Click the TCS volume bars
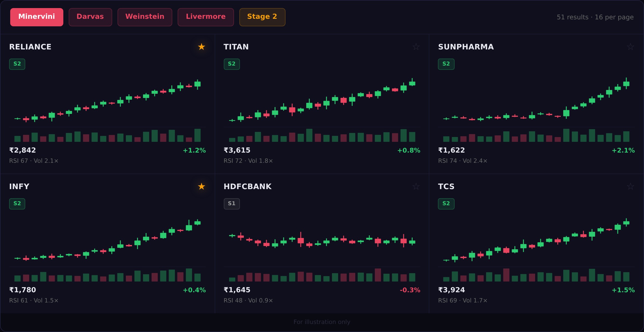This screenshot has height=332, width=644. coord(536,275)
